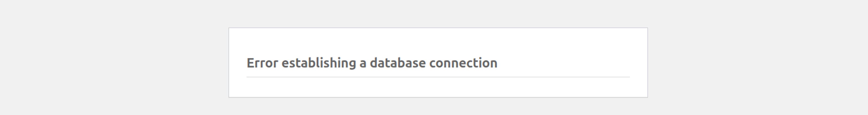Click the left border of the error box
868x115 pixels.
pyautogui.click(x=229, y=63)
